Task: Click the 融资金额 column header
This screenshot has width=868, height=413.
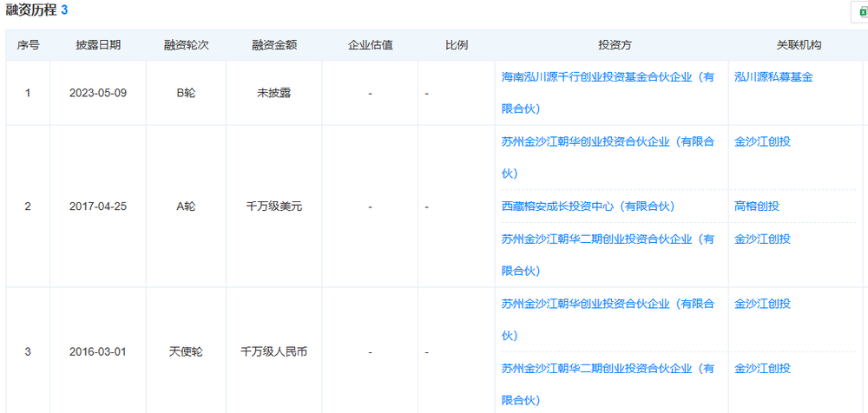Action: 274,45
